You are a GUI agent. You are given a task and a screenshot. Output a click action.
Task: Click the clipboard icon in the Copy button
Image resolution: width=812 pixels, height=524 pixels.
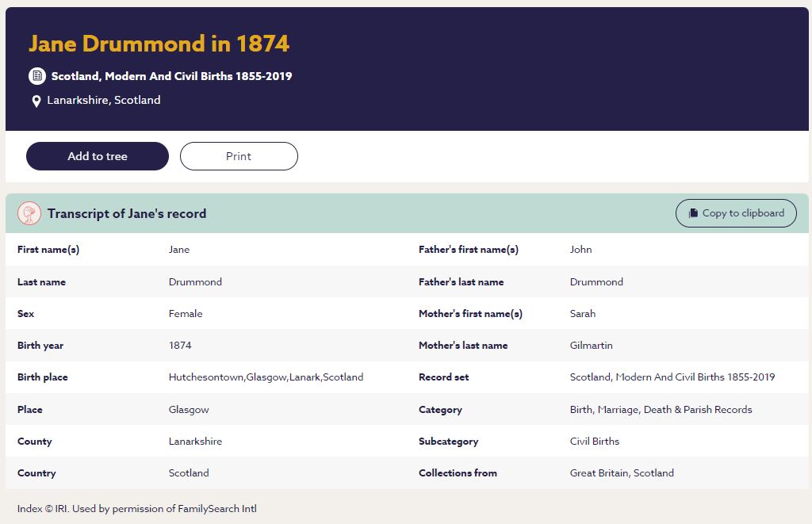pyautogui.click(x=694, y=213)
